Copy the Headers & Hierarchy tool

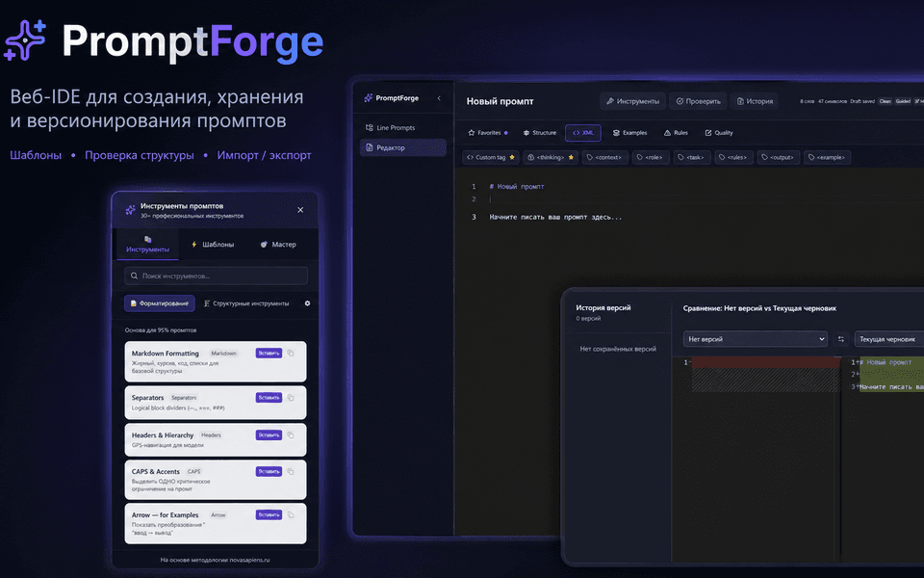[291, 434]
